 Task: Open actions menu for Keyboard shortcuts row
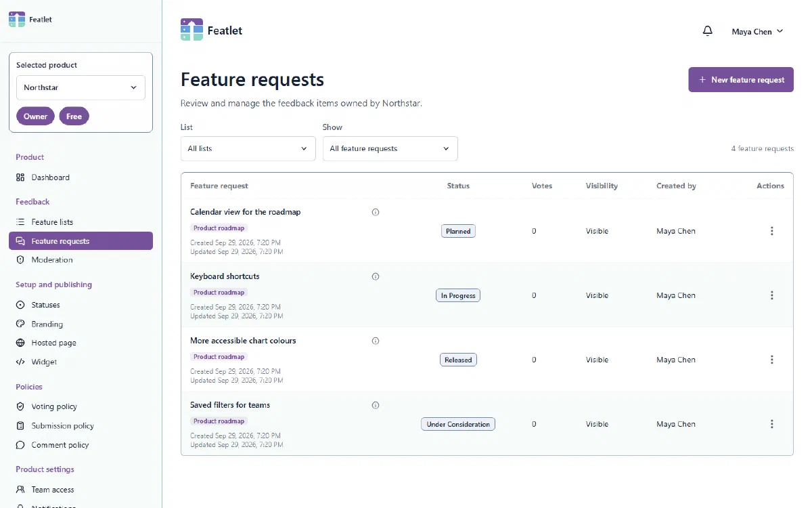click(x=772, y=295)
